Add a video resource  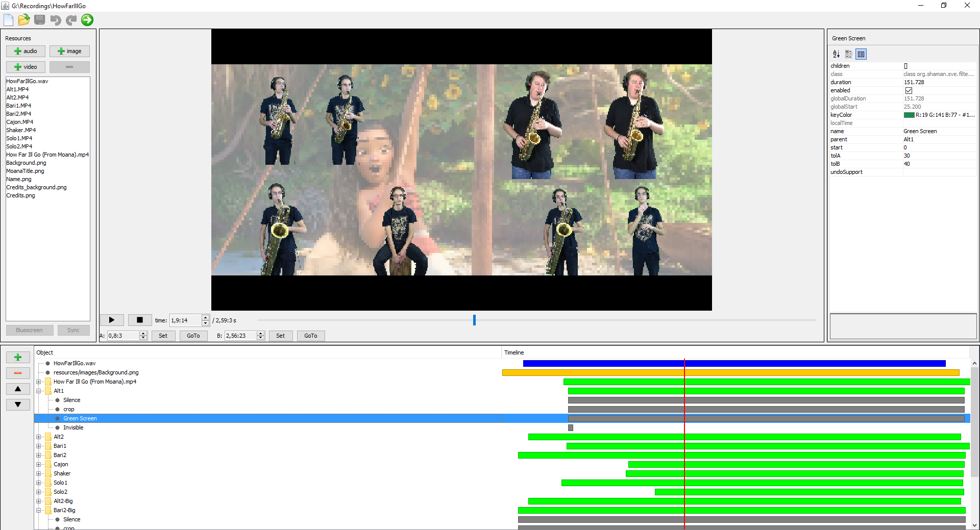pos(25,67)
